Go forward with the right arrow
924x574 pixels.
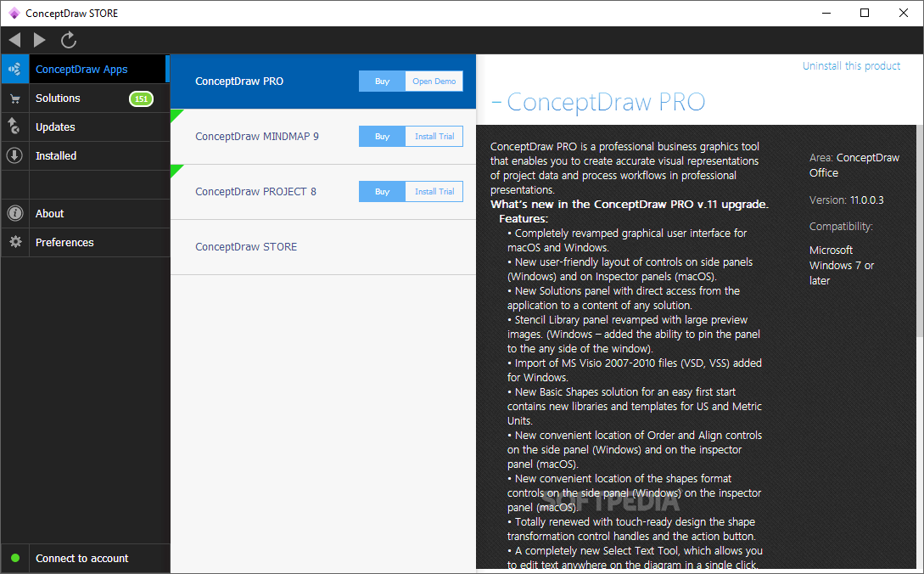tap(40, 40)
